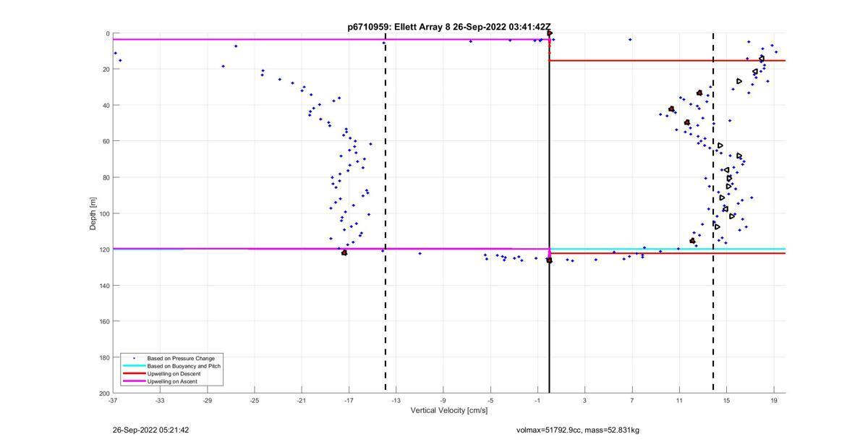Image resolution: width=868 pixels, height=442 pixels.
Task: Click the x-axis tick label "-33"
Action: [160, 400]
